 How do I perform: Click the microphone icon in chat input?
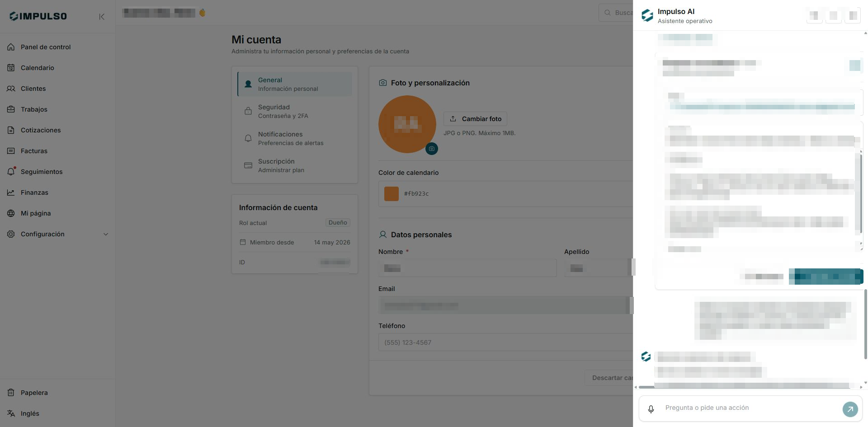651,409
